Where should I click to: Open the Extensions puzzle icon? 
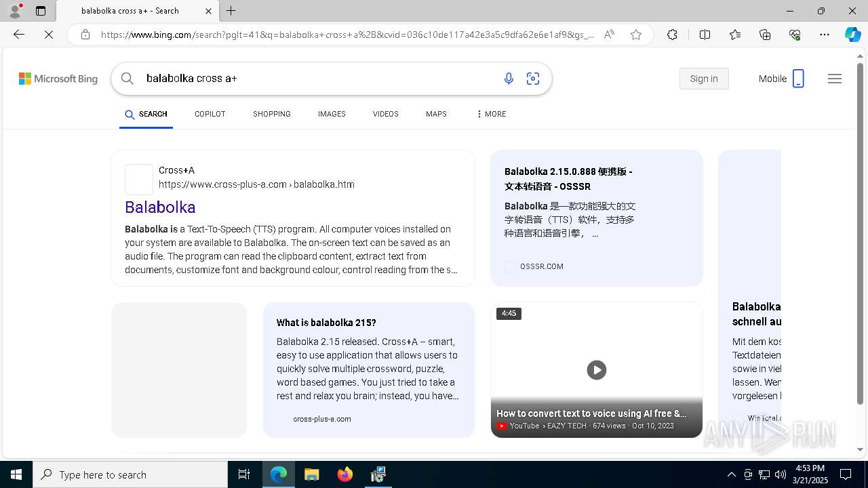coord(672,35)
